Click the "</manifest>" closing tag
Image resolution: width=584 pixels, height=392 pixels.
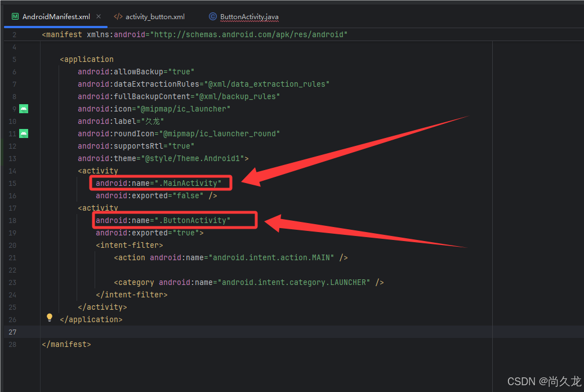point(66,344)
